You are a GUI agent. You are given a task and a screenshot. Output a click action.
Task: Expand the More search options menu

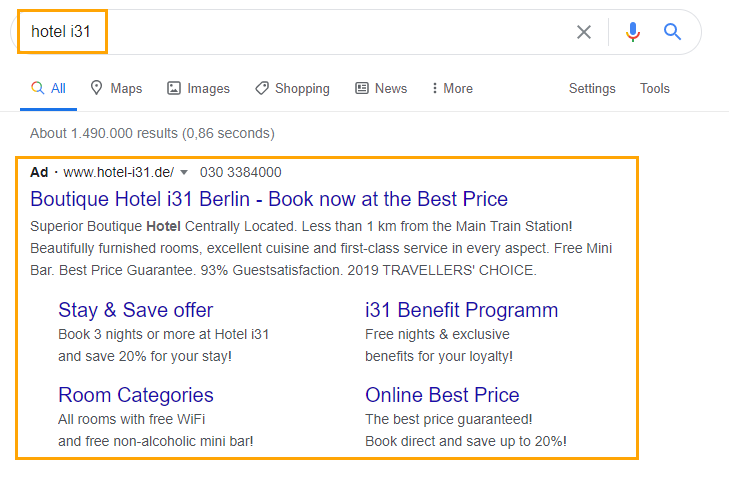point(452,88)
